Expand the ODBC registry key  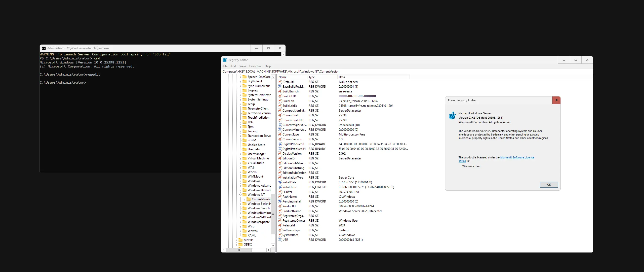click(236, 245)
